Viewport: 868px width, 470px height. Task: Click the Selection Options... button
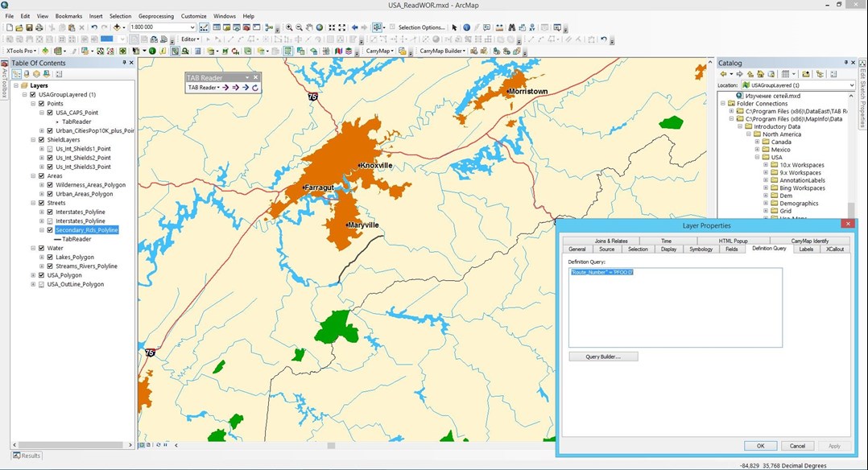422,27
